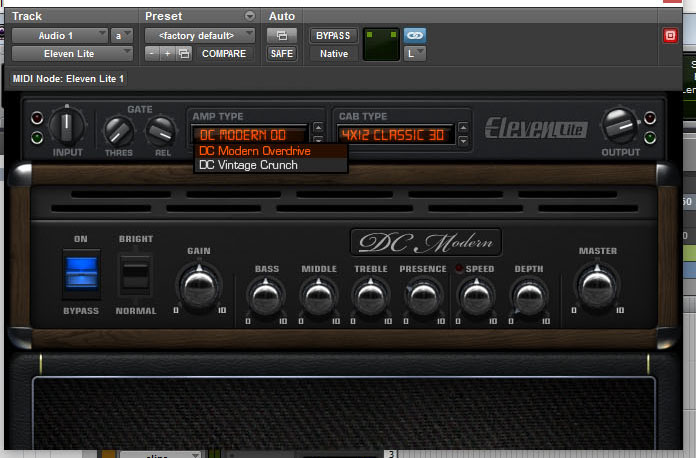Screen dimensions: 696x458
Task: Click the green input level LED
Action: [x=37, y=138]
